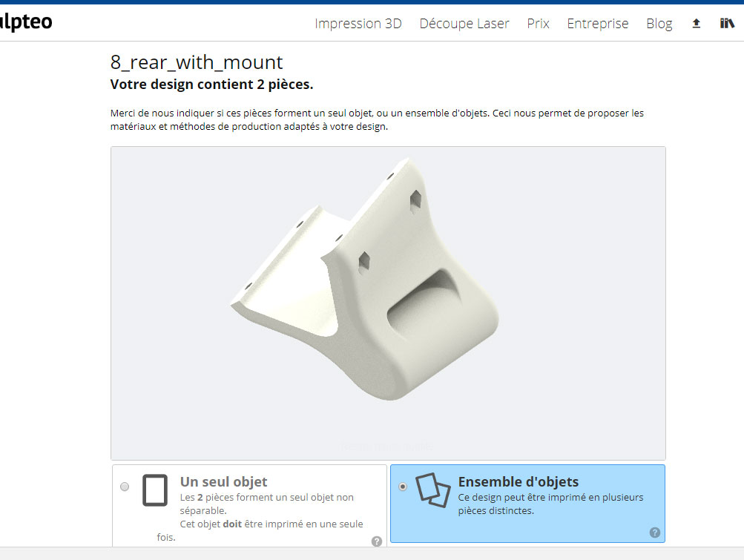The height and width of the screenshot is (560, 744).
Task: Open help icon in Un seul objet card
Action: (377, 541)
